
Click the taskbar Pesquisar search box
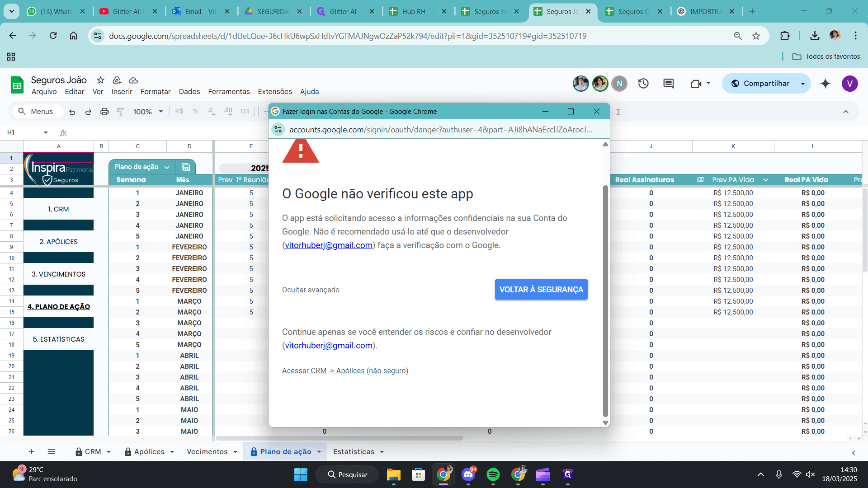click(347, 474)
